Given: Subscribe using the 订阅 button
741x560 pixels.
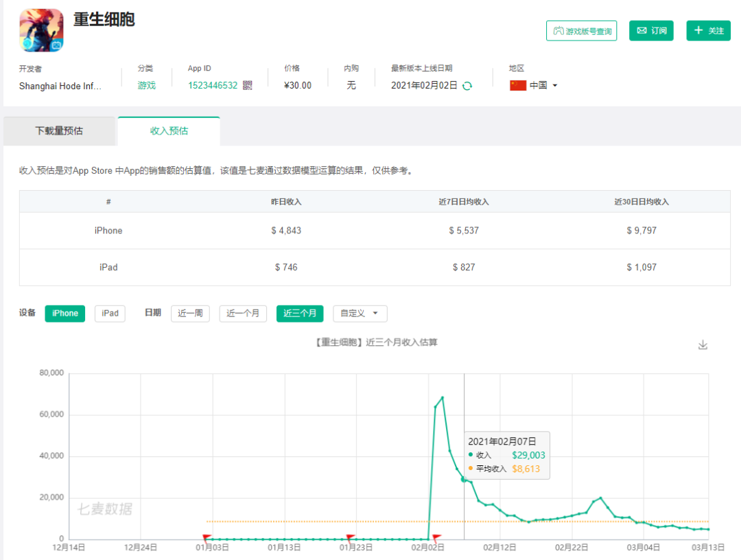Looking at the screenshot, I should (x=651, y=31).
